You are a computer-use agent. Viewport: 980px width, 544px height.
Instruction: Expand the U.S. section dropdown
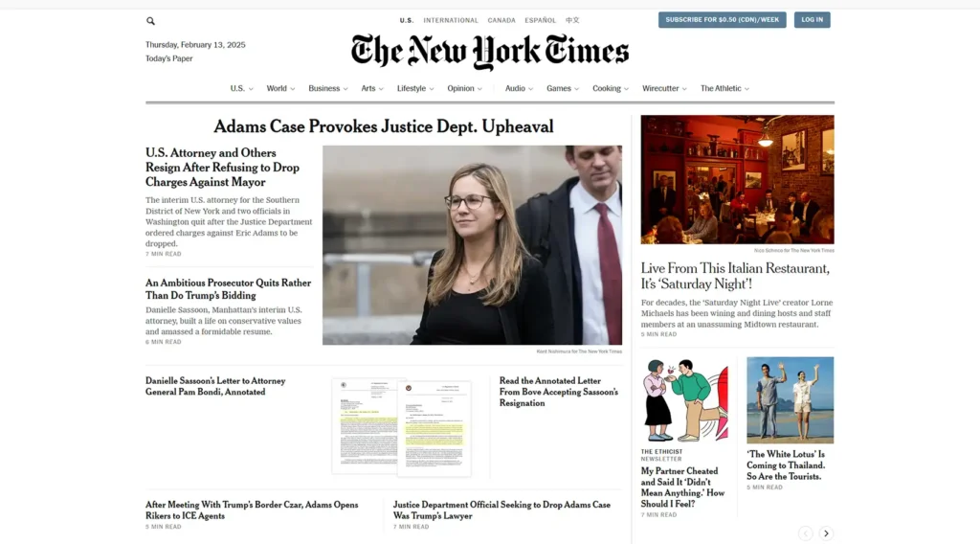pyautogui.click(x=241, y=89)
